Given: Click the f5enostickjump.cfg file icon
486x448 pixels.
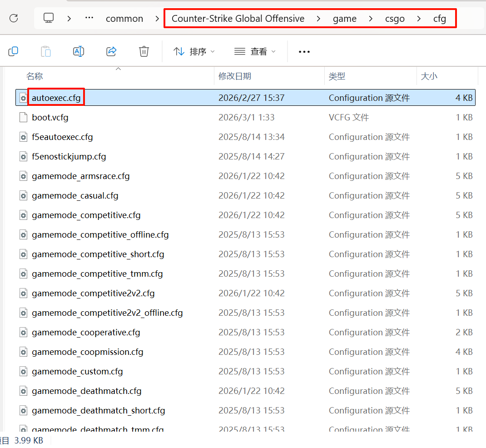Looking at the screenshot, I should (x=23, y=157).
